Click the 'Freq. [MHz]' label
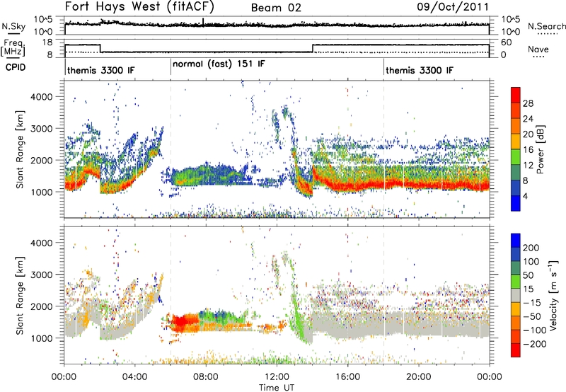Image resolution: width=566 pixels, height=392 pixels. point(13,48)
